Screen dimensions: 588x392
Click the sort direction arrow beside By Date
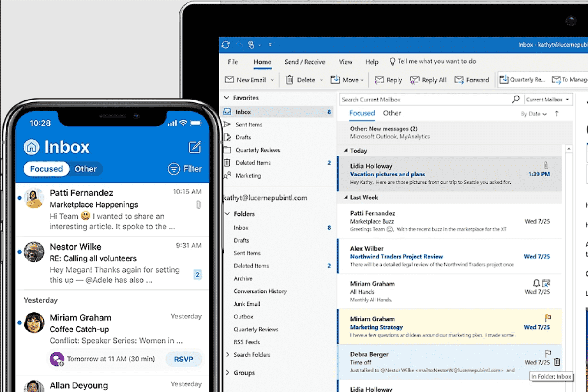[x=557, y=114]
